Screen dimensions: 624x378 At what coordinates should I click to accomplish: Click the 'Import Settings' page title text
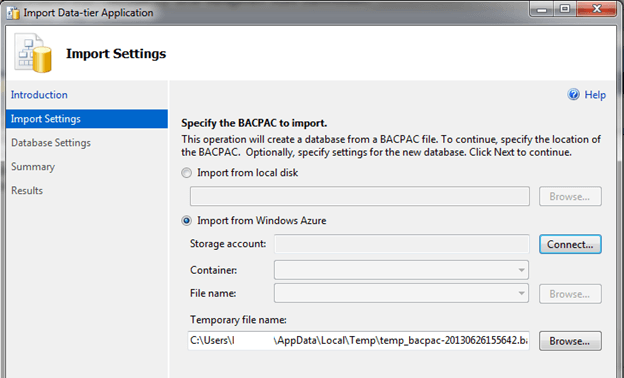click(x=116, y=53)
